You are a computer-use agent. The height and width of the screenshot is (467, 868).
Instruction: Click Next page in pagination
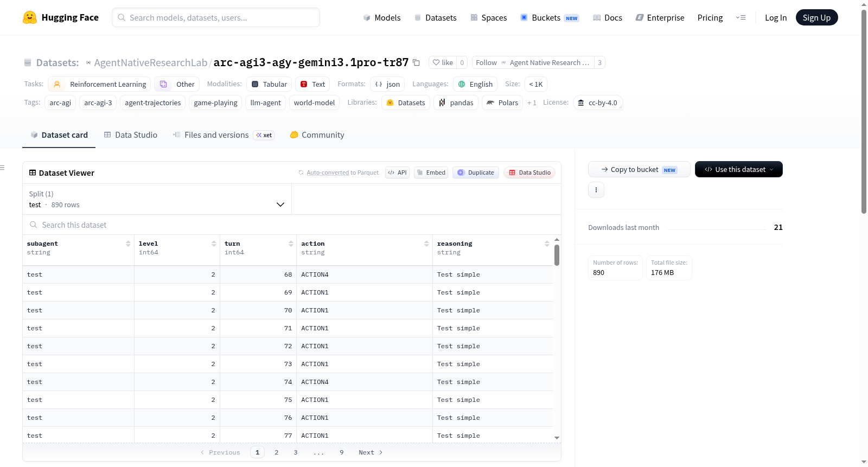(x=371, y=452)
